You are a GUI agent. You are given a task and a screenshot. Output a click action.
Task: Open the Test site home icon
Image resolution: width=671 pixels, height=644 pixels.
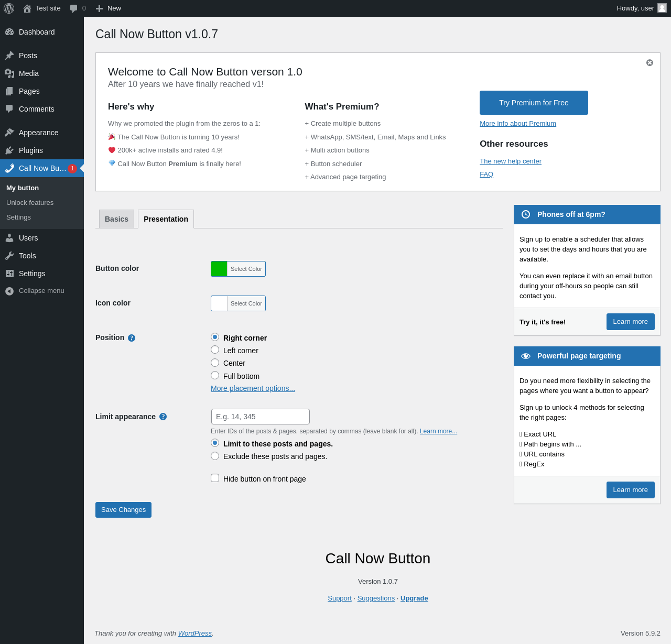(x=27, y=8)
